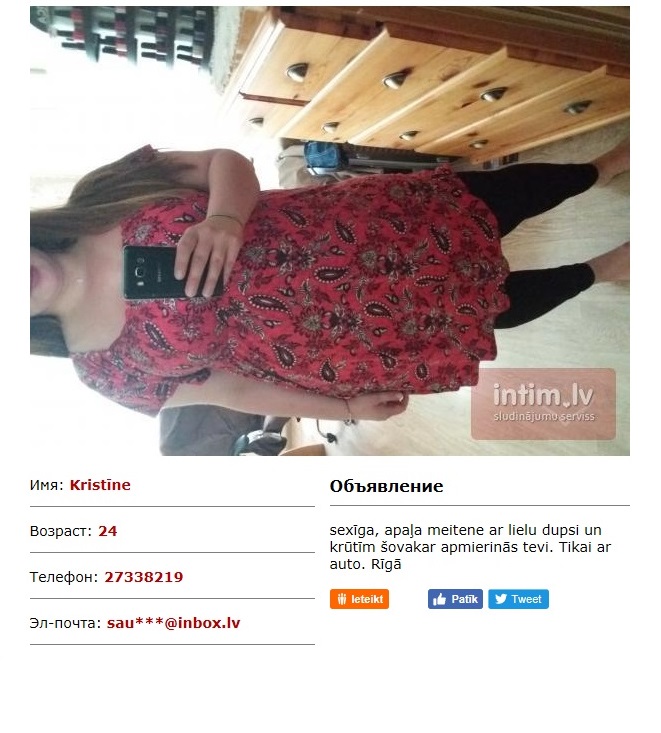The height and width of the screenshot is (733, 661).
Task: Click the red age value 24
Action: coord(108,531)
